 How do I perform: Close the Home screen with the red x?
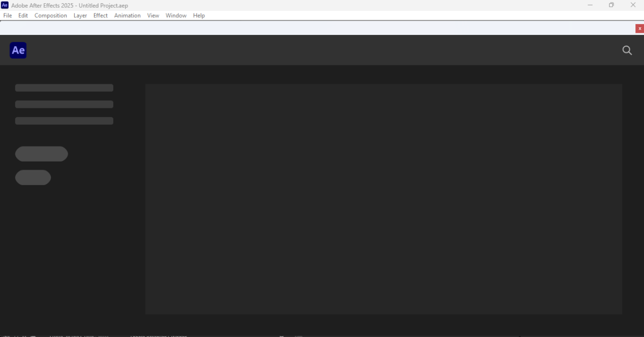click(640, 28)
